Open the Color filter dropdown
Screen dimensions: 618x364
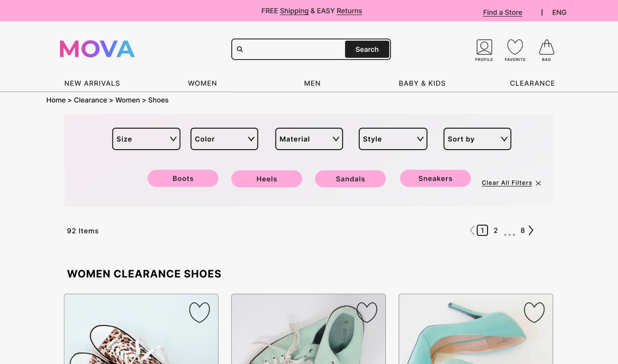tap(224, 139)
